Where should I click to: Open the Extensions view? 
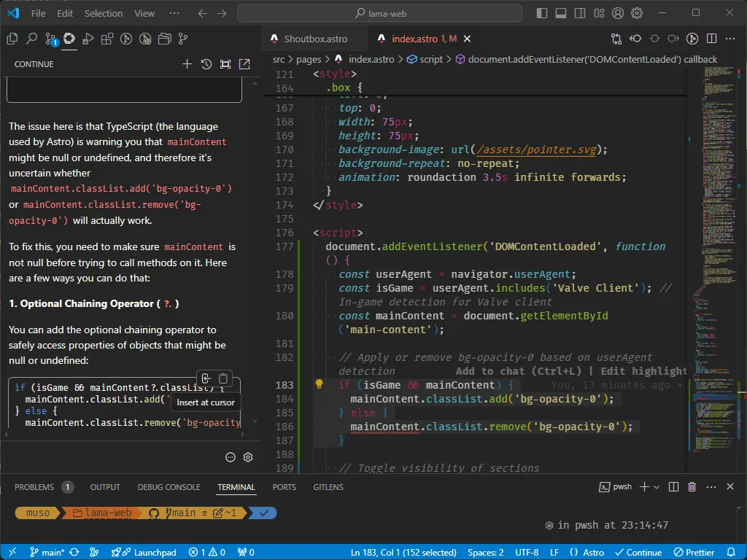107,39
